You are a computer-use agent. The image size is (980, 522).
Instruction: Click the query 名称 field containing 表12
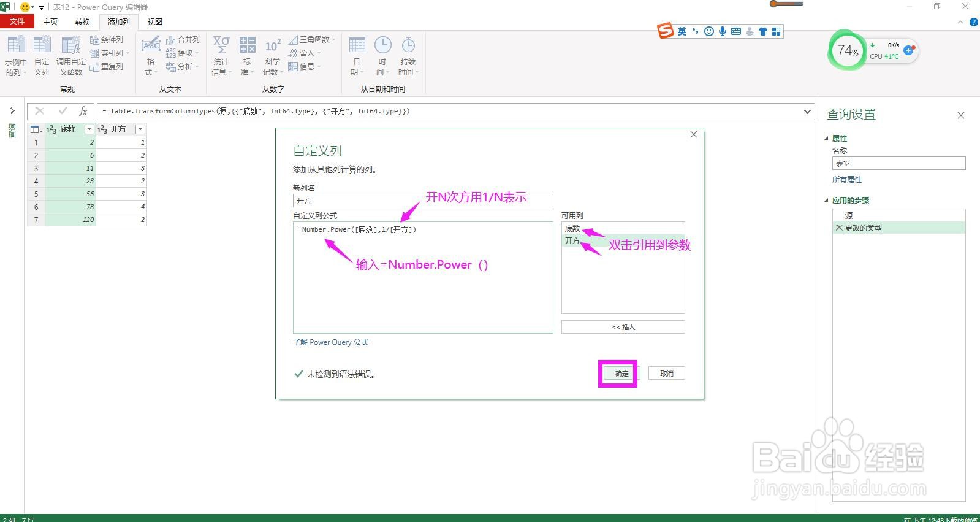pyautogui.click(x=898, y=163)
